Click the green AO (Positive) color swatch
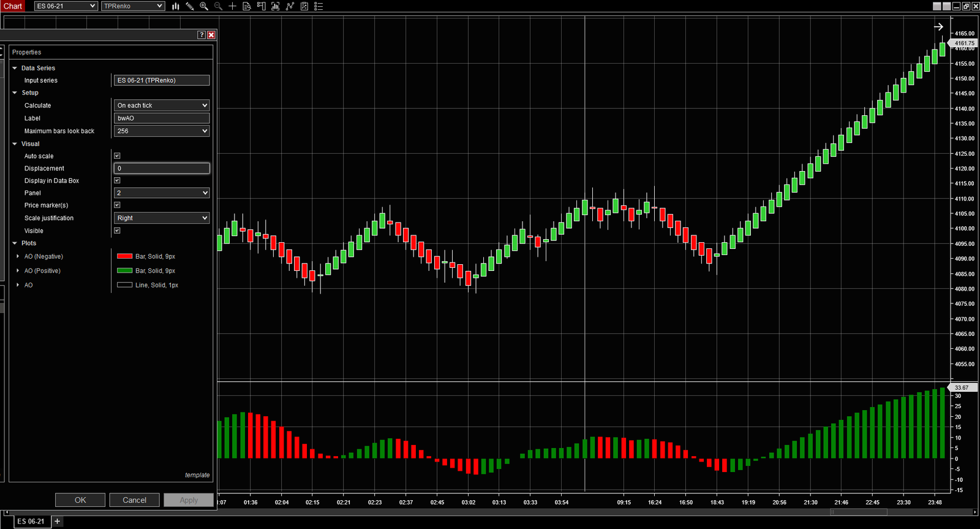Screen dimensions: 980x529 click(x=125, y=270)
